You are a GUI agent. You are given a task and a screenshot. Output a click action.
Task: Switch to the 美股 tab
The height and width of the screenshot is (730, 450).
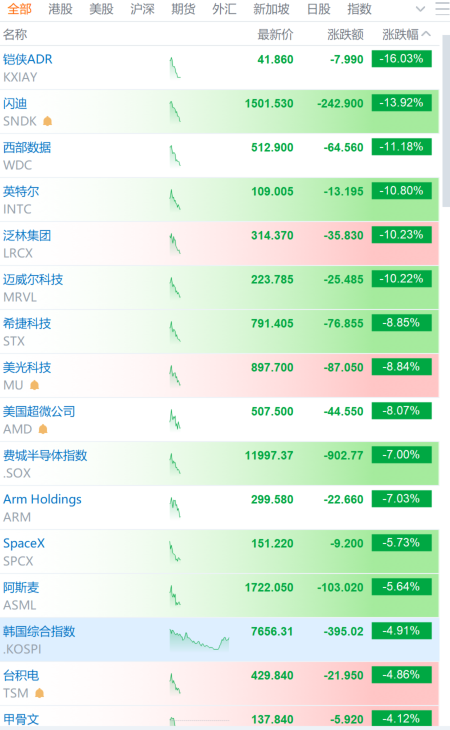click(x=101, y=9)
